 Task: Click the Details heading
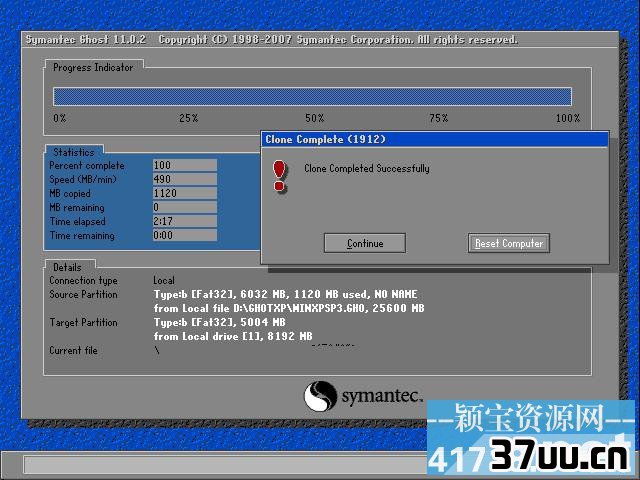click(x=67, y=267)
